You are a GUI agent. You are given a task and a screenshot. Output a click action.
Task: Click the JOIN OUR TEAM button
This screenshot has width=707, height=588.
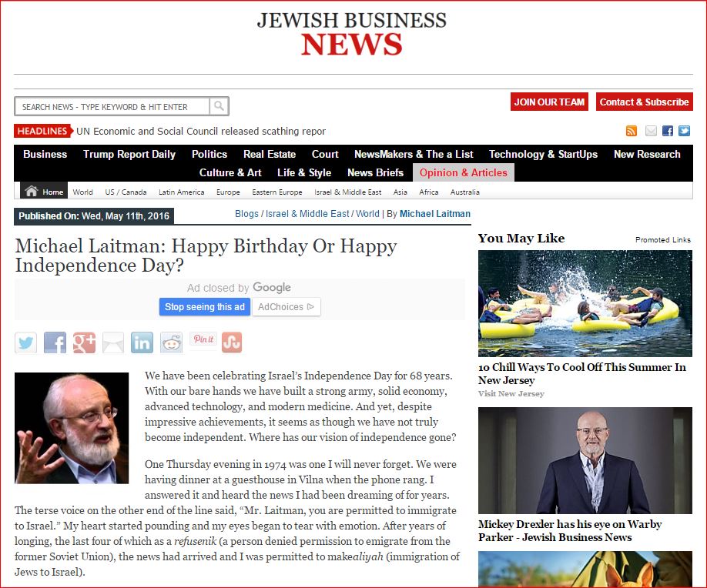[x=549, y=102]
